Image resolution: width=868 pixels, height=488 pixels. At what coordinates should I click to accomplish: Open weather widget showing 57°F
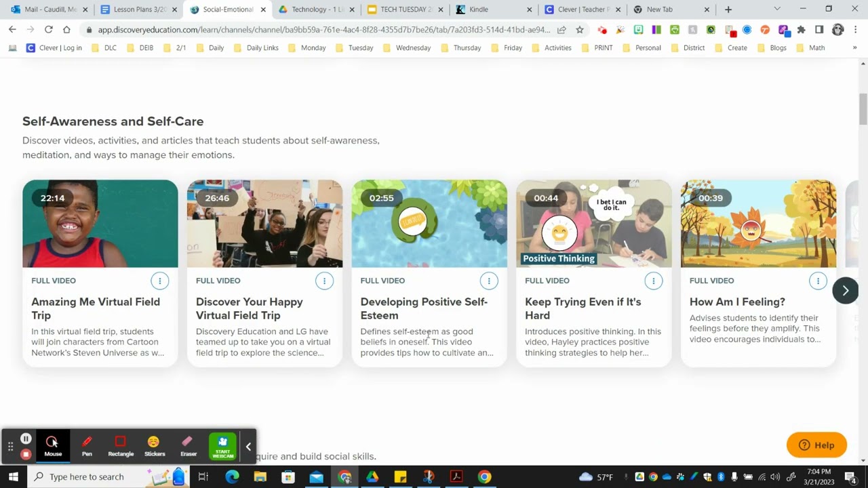(x=597, y=477)
